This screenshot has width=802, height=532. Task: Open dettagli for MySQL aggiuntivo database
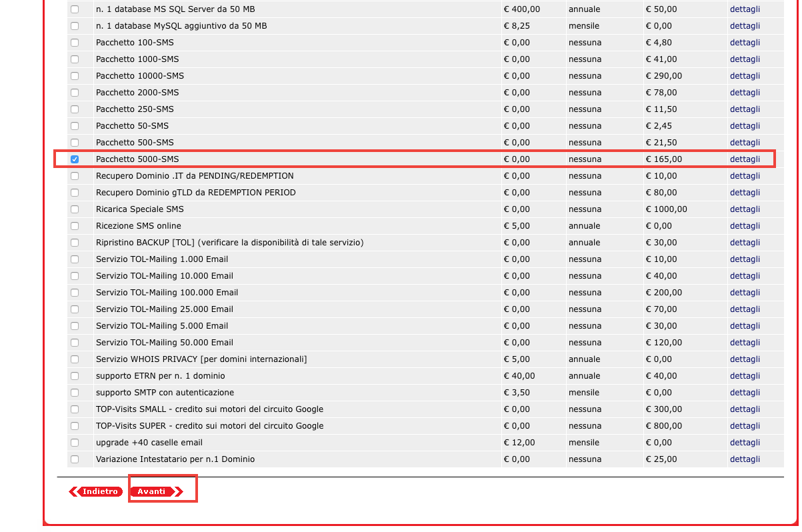(x=745, y=26)
